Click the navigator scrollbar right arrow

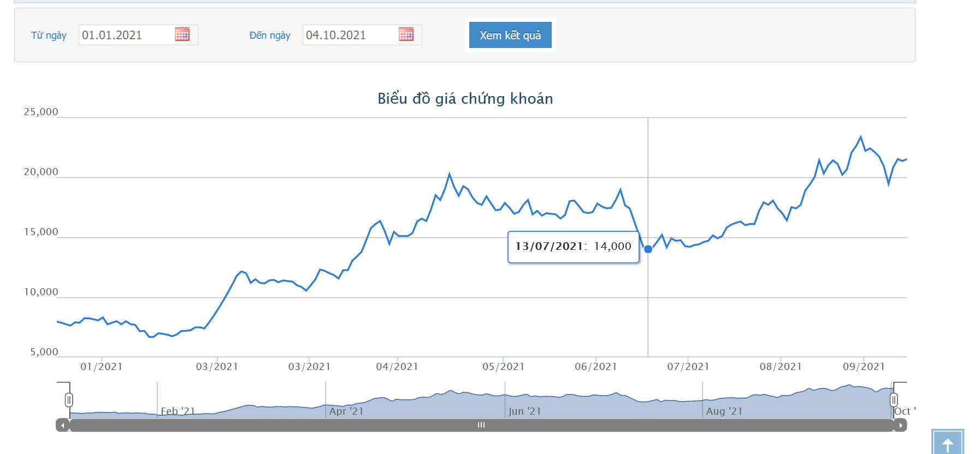pyautogui.click(x=900, y=425)
